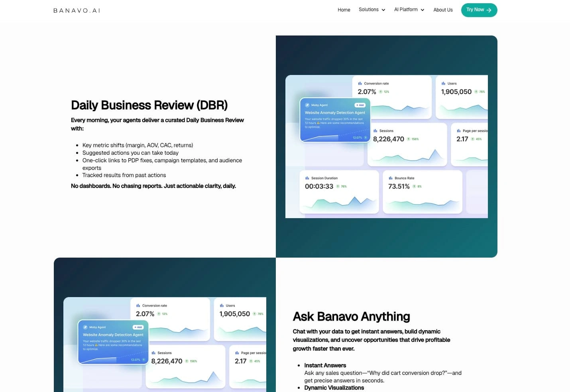Click the bar chart icon beside Bounce Rate

[391, 178]
